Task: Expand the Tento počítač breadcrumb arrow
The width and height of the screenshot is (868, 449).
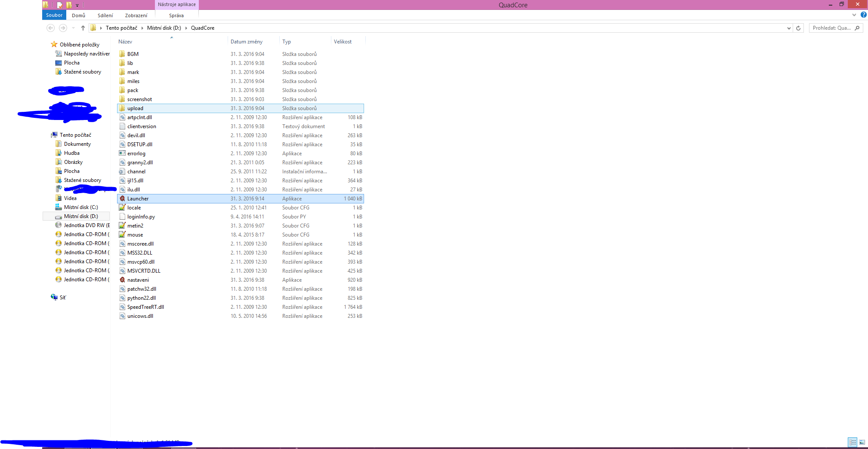Action: [x=142, y=28]
